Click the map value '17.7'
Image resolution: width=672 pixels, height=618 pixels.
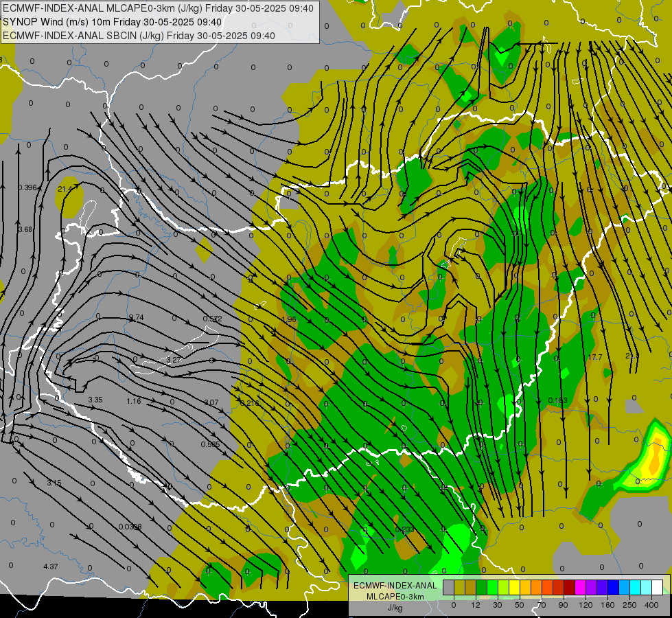(595, 357)
